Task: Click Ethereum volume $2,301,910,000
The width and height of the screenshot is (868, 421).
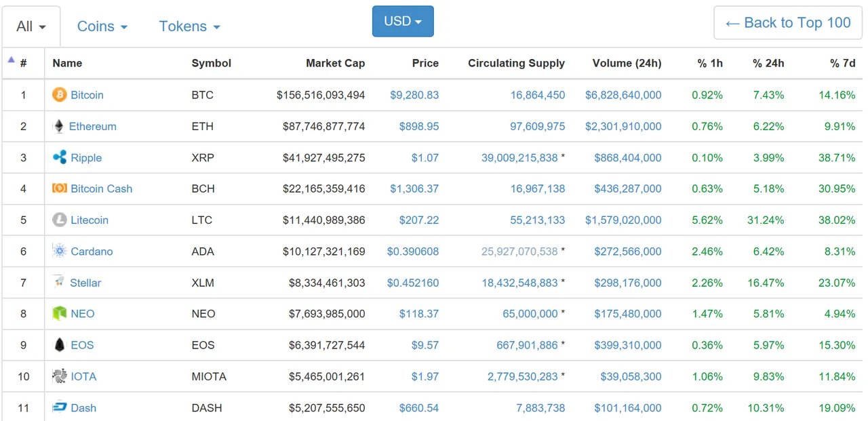Action: [x=623, y=126]
